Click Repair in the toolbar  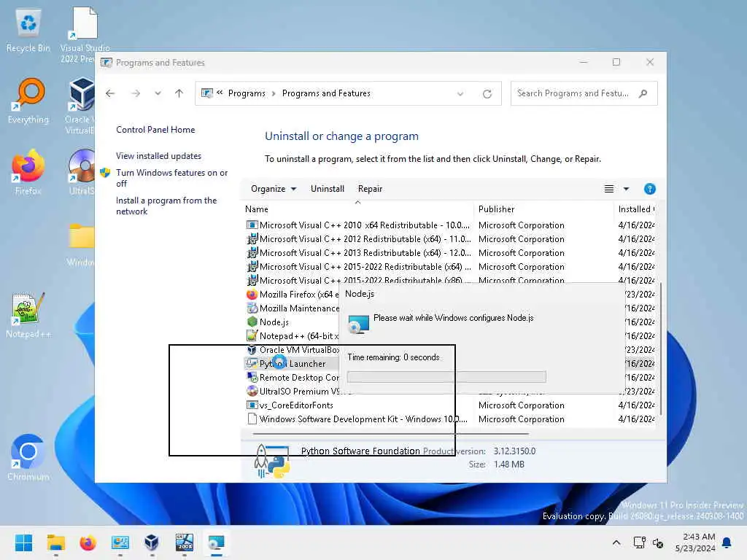click(370, 189)
